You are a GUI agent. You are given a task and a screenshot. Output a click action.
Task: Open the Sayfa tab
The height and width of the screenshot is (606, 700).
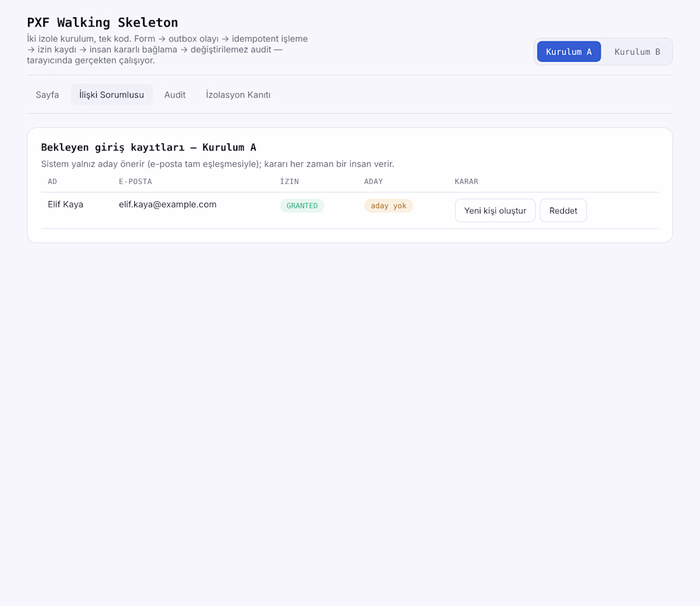tap(47, 95)
